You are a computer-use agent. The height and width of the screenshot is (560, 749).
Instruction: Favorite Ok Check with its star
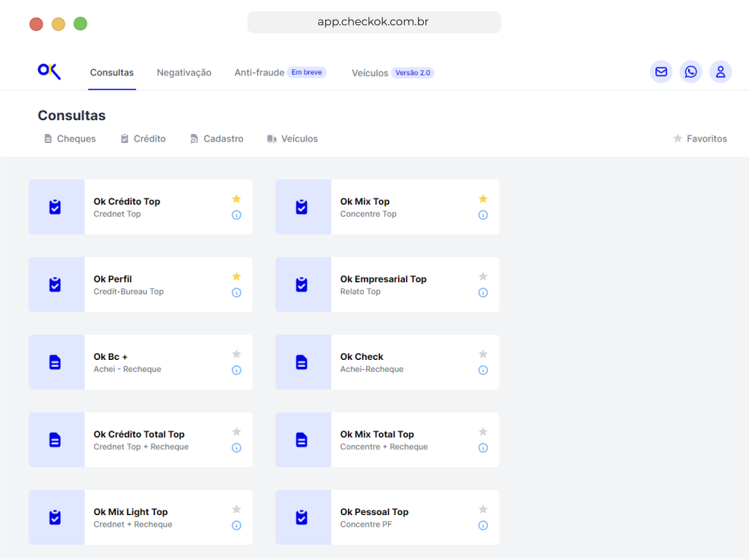coord(483,354)
